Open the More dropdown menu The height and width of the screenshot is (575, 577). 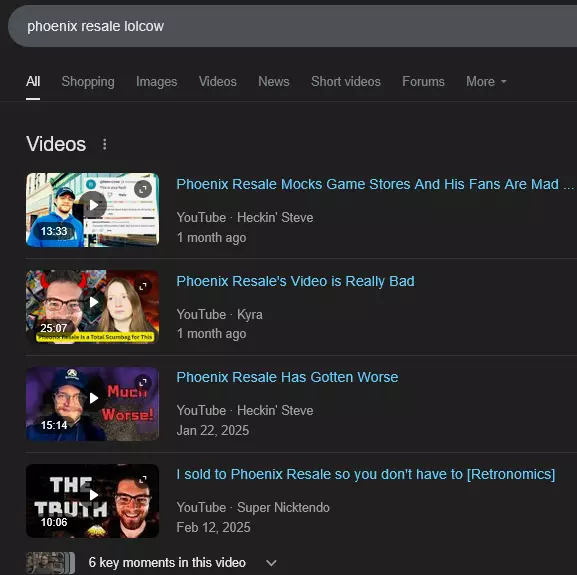pos(486,82)
